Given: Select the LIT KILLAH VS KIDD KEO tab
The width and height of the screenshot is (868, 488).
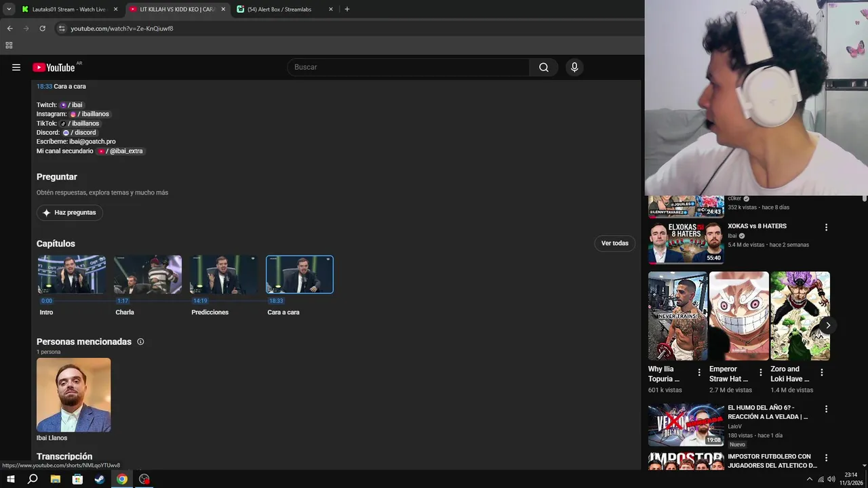Looking at the screenshot, I should tap(178, 9).
